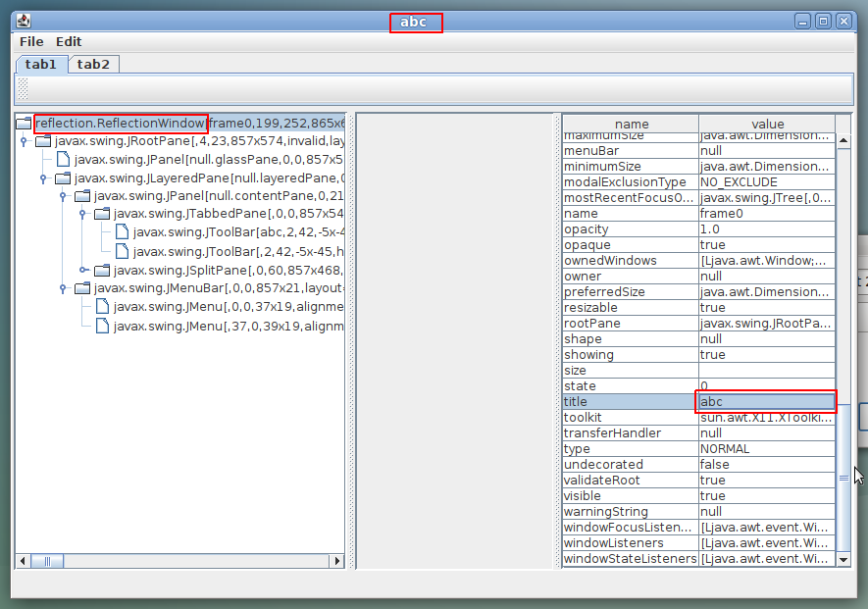868x609 pixels.
Task: Click the JMenuBar folder icon
Action: pyautogui.click(x=82, y=288)
